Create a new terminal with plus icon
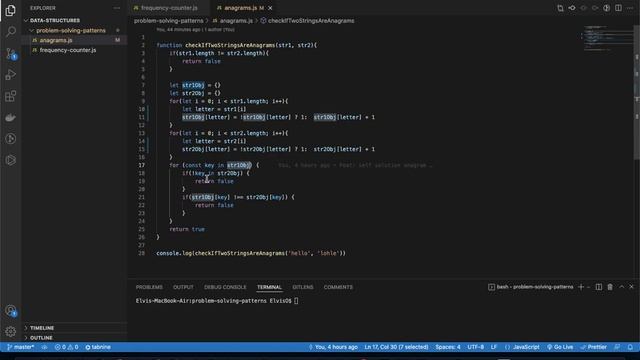Image resolution: width=640 pixels, height=360 pixels. (581, 287)
